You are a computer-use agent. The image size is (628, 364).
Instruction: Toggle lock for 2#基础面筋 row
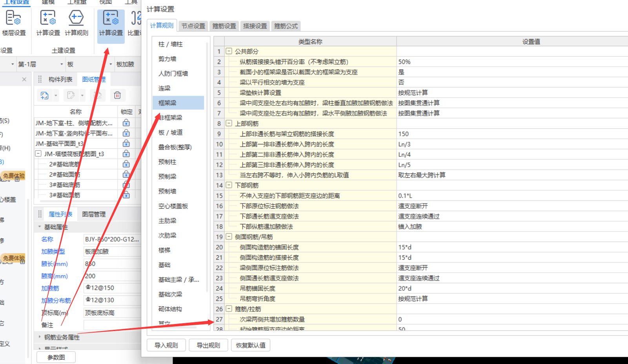(126, 174)
